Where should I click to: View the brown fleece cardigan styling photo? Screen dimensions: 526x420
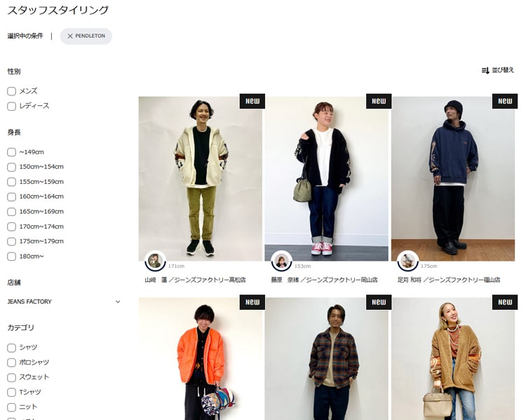(x=453, y=358)
